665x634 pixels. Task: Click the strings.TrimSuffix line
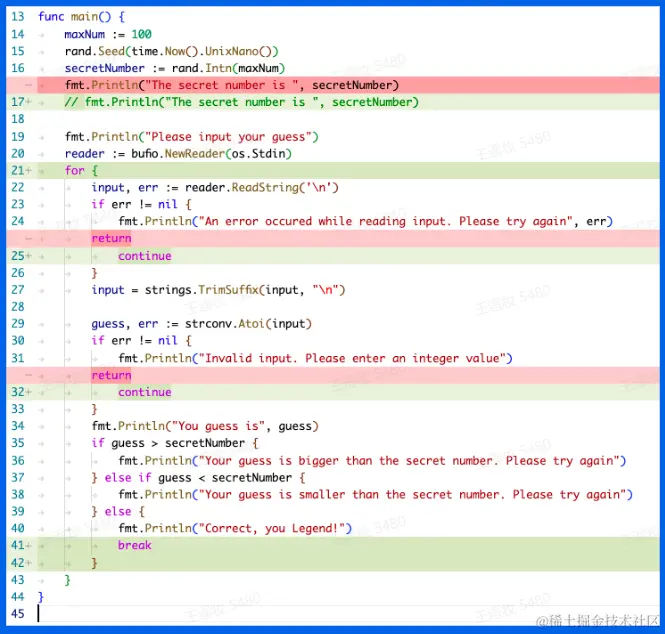click(x=218, y=290)
